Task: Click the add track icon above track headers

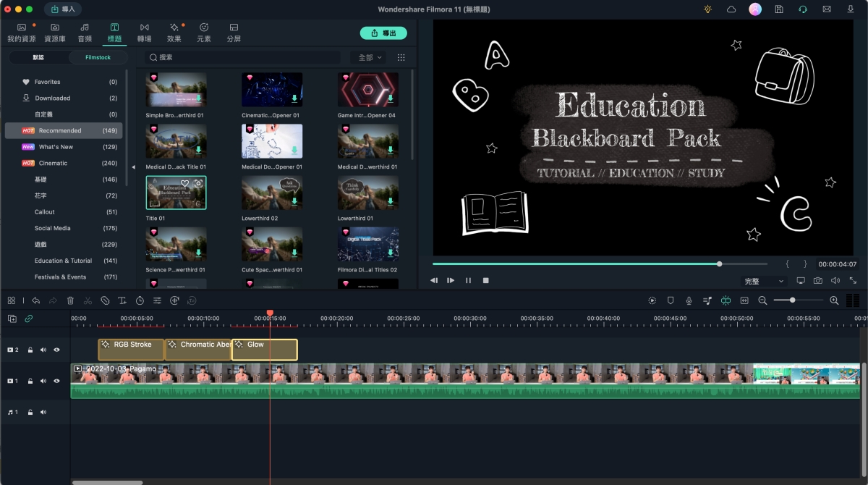Action: click(x=12, y=319)
